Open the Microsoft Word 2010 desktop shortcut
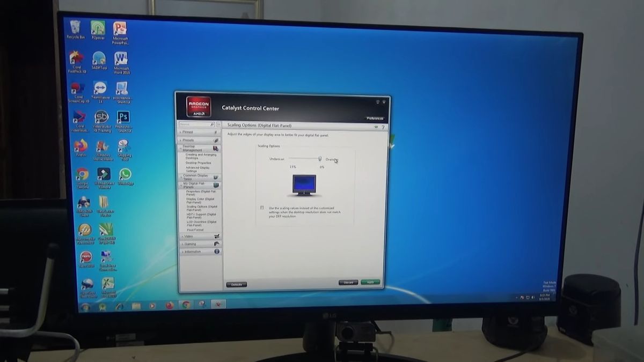 pyautogui.click(x=121, y=62)
